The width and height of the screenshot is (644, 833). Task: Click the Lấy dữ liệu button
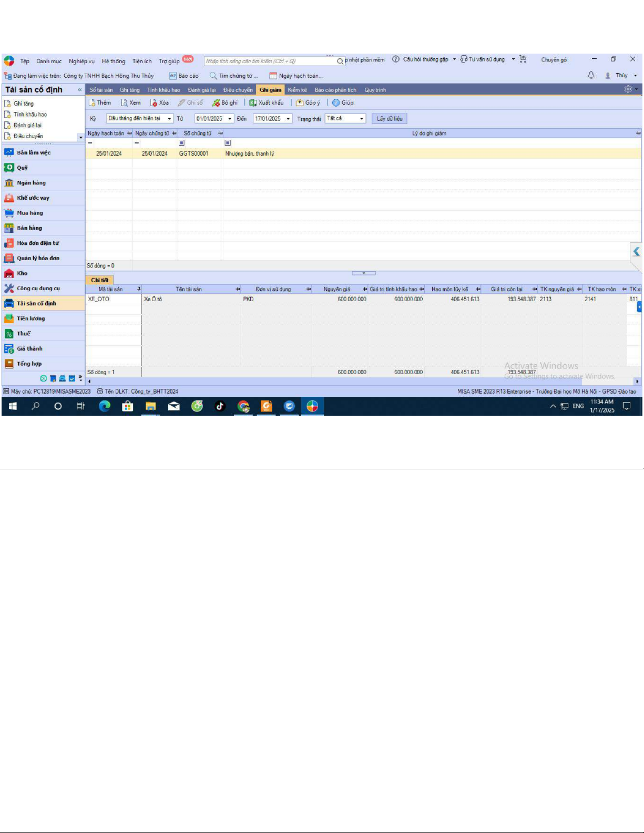point(389,119)
